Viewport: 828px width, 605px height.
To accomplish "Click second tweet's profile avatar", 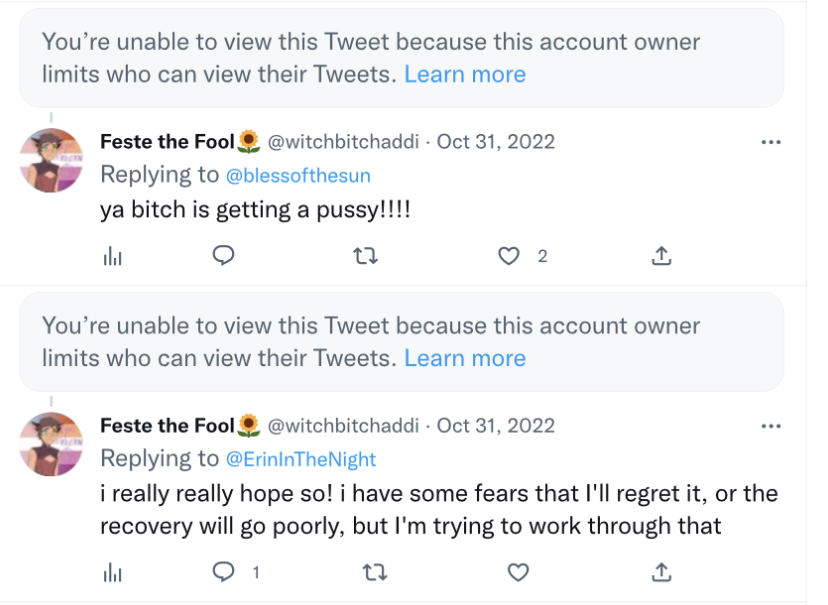I will (x=50, y=443).
